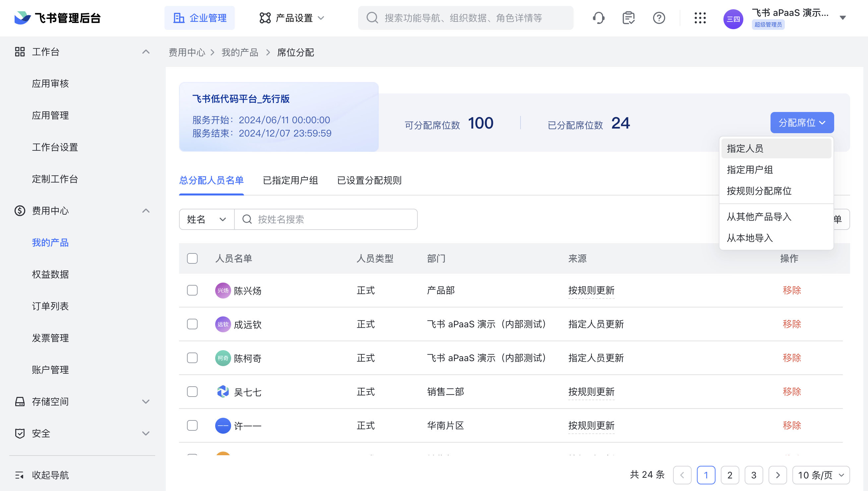The image size is (868, 491).
Task: Select 从其他产品导入 from the menu
Action: tap(776, 216)
